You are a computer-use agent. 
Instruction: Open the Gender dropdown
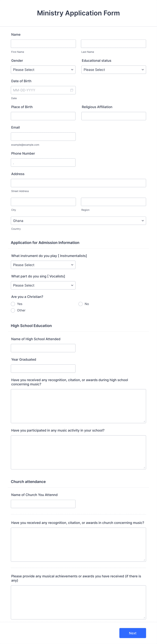pyautogui.click(x=43, y=70)
